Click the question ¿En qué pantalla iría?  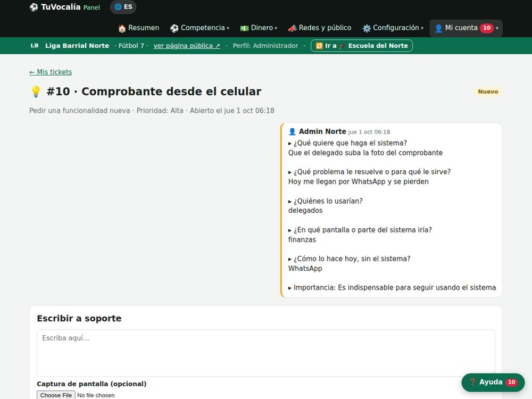click(363, 230)
